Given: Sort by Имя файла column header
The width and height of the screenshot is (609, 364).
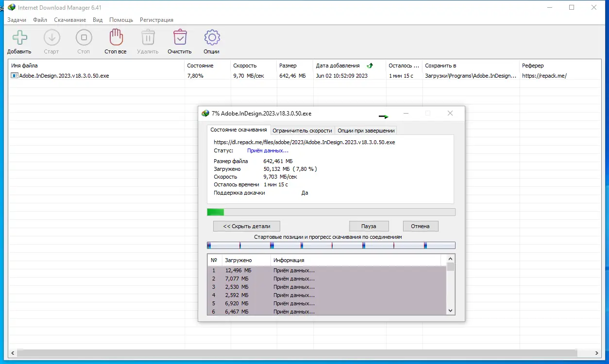Looking at the screenshot, I should coord(97,66).
